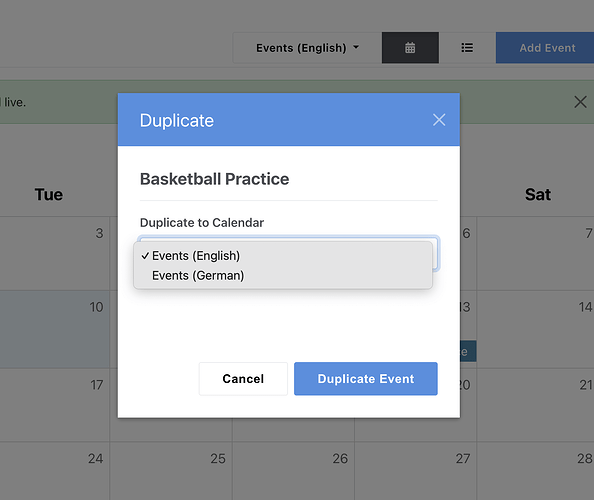Click the Duplicate to Calendar select field
This screenshot has width=594, height=500.
[289, 253]
